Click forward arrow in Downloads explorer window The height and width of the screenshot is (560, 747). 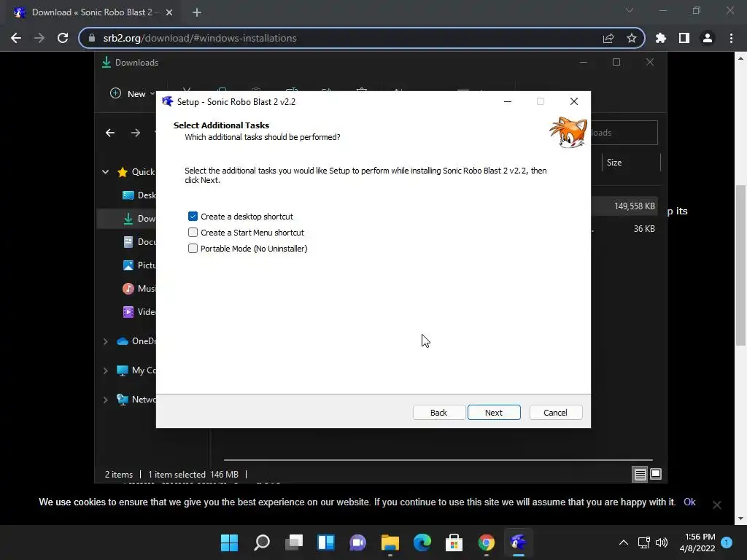pos(136,133)
